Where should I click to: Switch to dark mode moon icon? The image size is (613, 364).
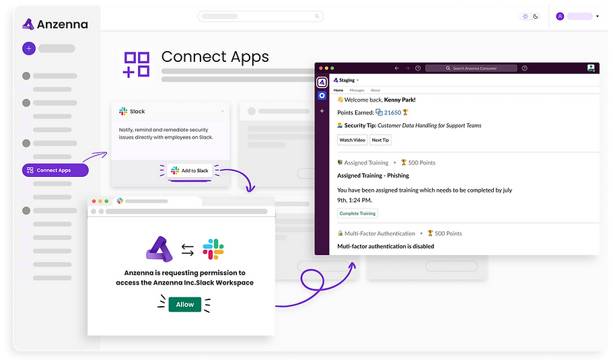point(536,16)
